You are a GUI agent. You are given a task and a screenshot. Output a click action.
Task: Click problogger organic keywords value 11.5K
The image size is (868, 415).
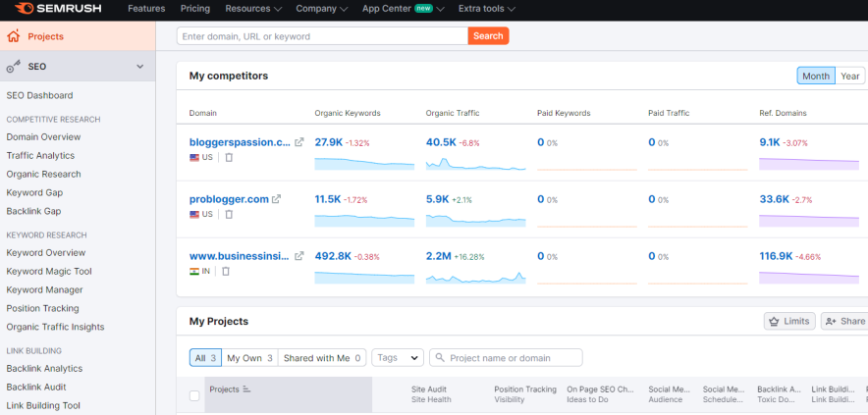click(x=328, y=199)
